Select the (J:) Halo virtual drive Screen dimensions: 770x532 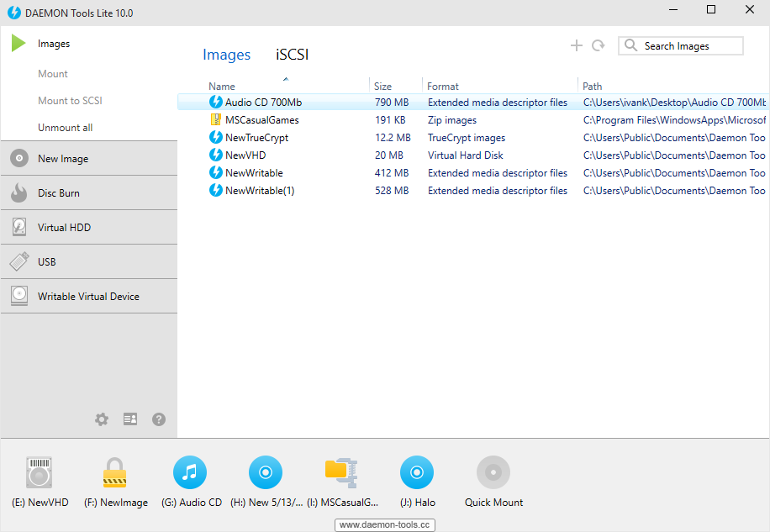[417, 473]
